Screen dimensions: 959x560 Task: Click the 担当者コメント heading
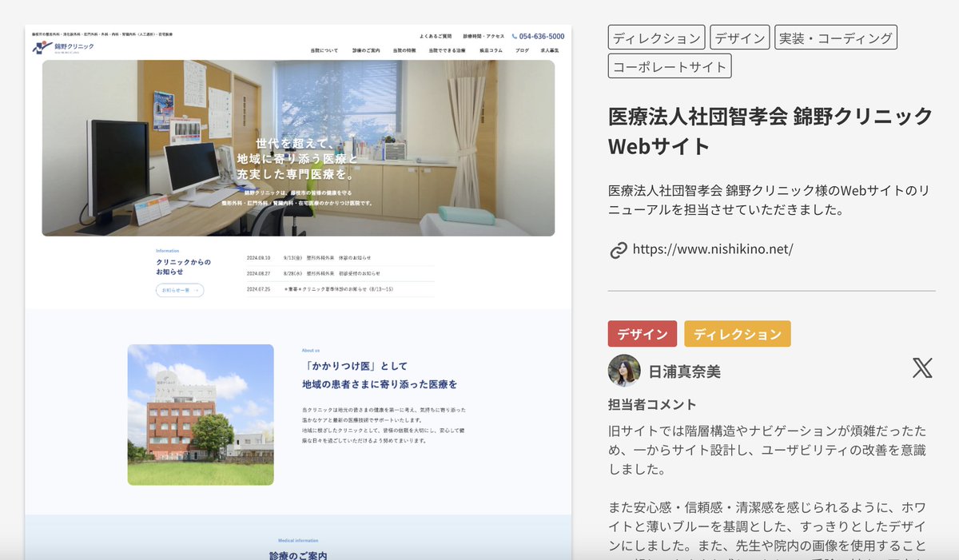coord(652,404)
